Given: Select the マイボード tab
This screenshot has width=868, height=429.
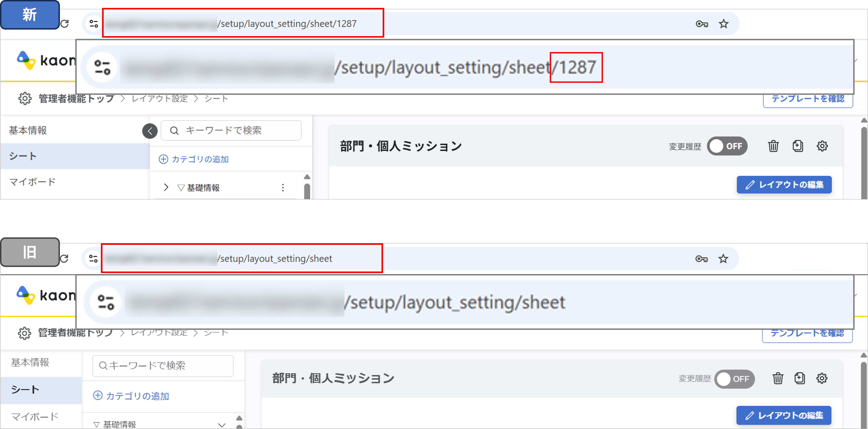Looking at the screenshot, I should coord(32,182).
